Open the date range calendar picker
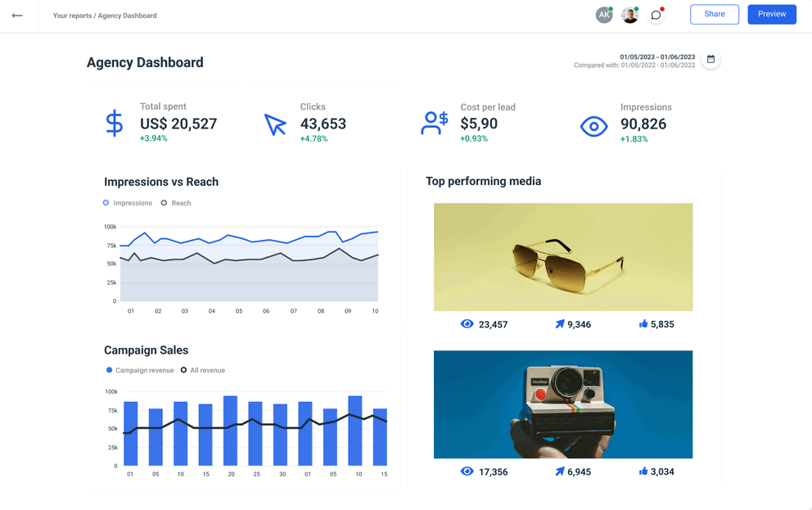Image resolution: width=812 pixels, height=510 pixels. 710,59
